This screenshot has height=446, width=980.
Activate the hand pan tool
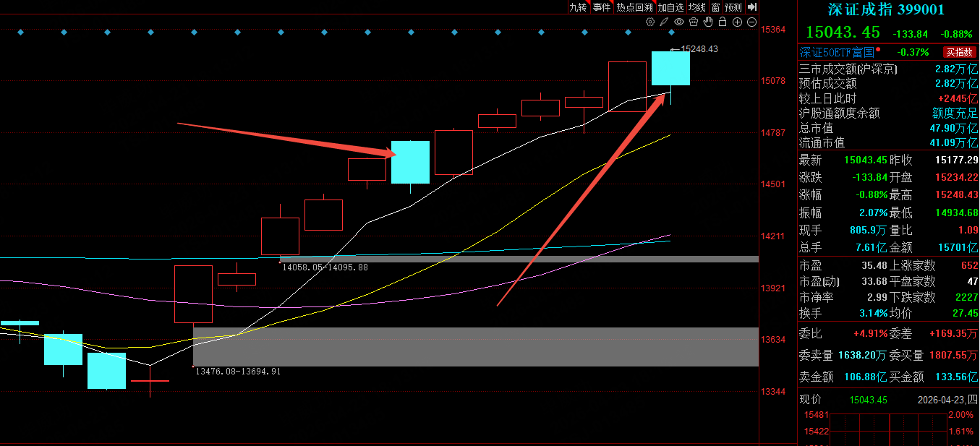(708, 22)
